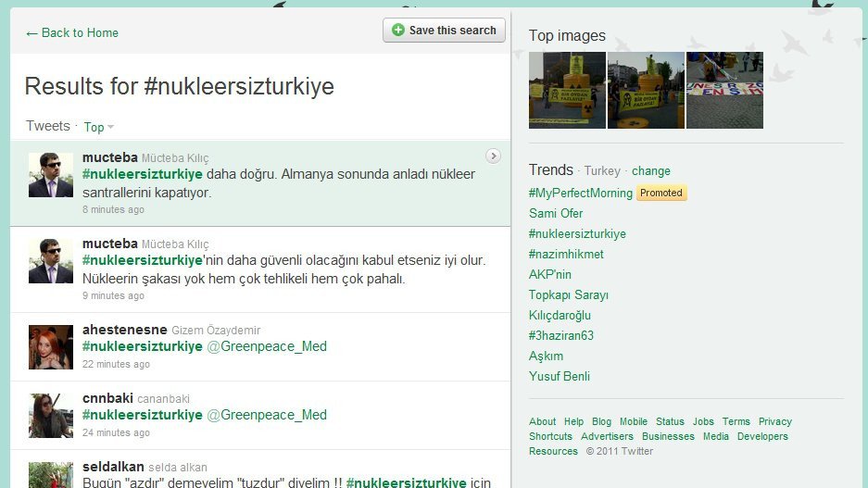Open the first top image thumbnail
This screenshot has height=488, width=868.
click(568, 90)
